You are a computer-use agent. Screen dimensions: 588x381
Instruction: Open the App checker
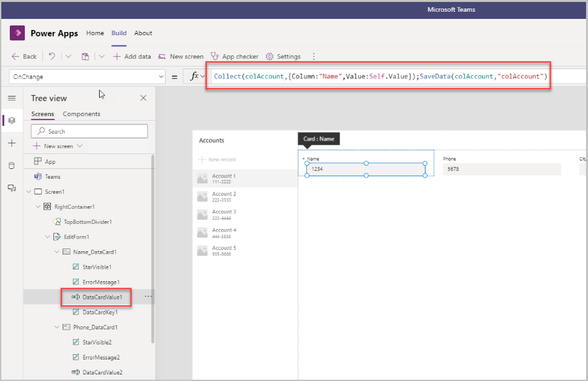(235, 56)
